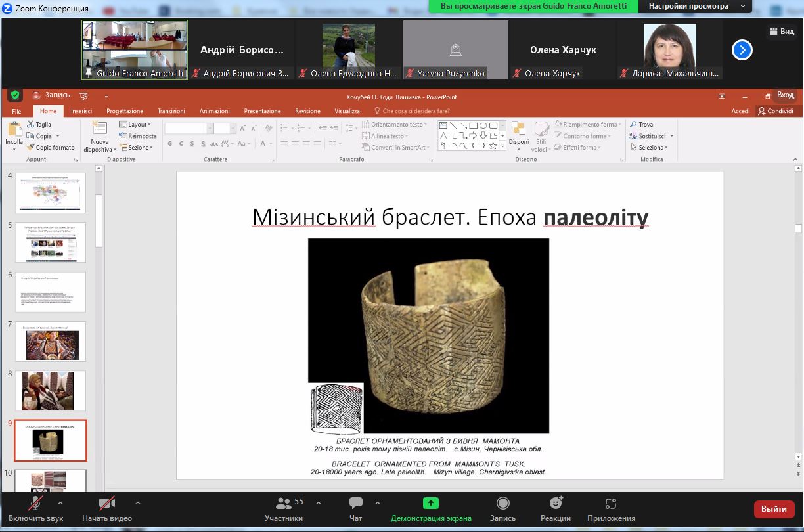Open the Zoom Chat icon
This screenshot has height=532, width=804.
point(355,504)
